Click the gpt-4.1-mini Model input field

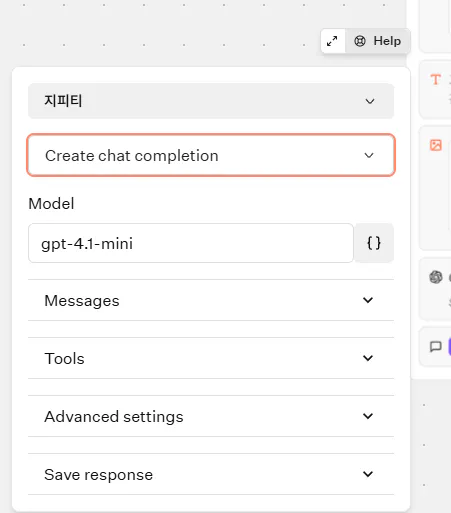(x=191, y=243)
